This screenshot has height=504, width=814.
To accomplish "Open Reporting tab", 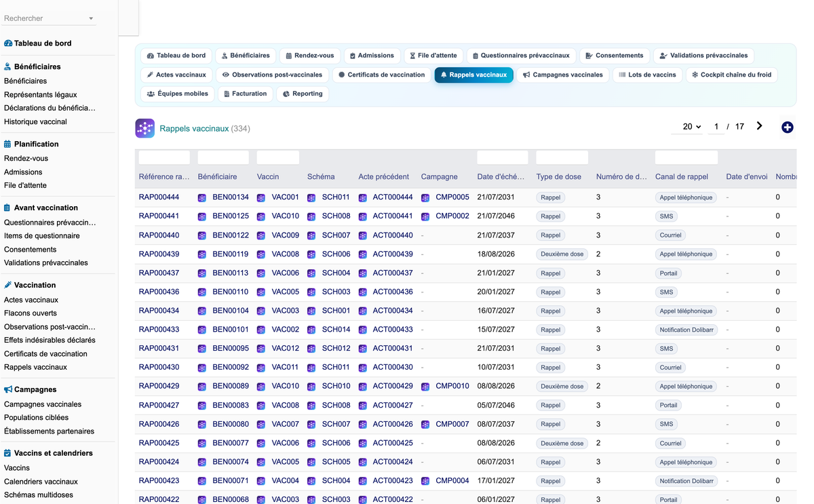I will click(x=303, y=94).
